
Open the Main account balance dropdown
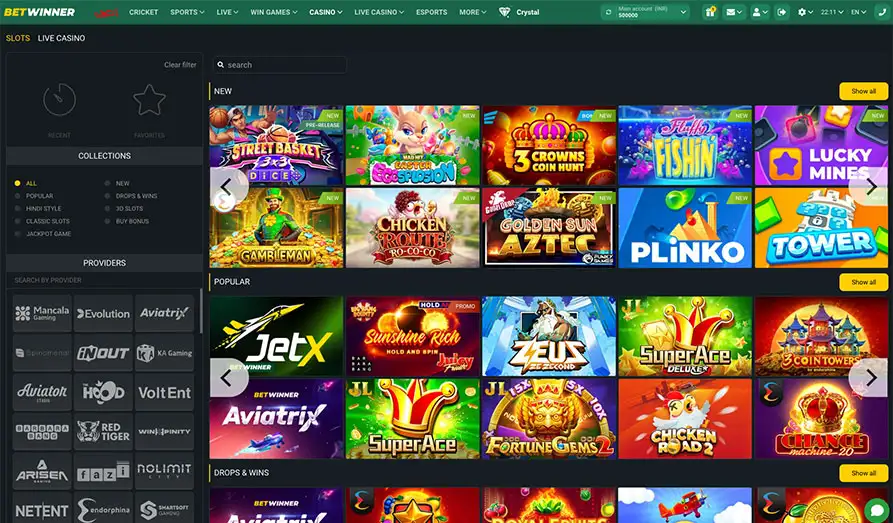[x=646, y=12]
